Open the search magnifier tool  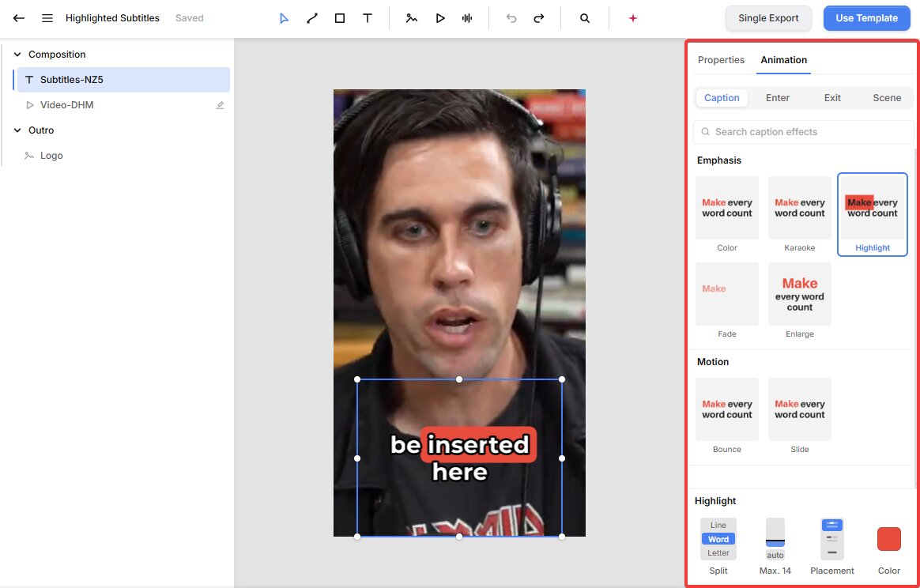point(585,18)
